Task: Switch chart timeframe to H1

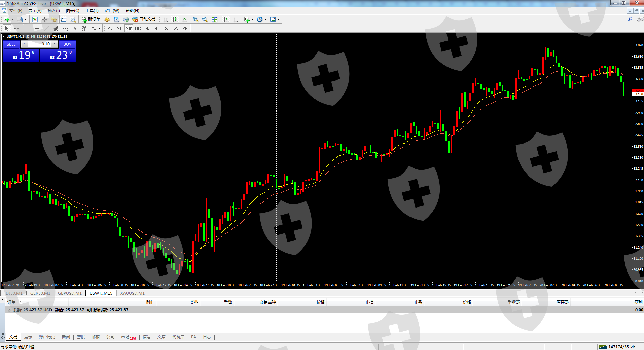Action: 147,28
